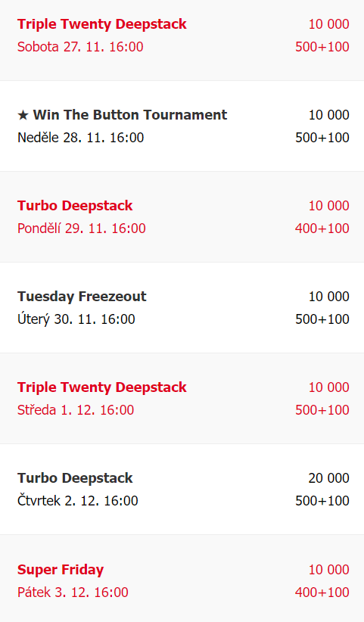Viewport: 364px width, 622px height.
Task: Click the date Pátek 3. 12. 16:00
Action: point(73,592)
